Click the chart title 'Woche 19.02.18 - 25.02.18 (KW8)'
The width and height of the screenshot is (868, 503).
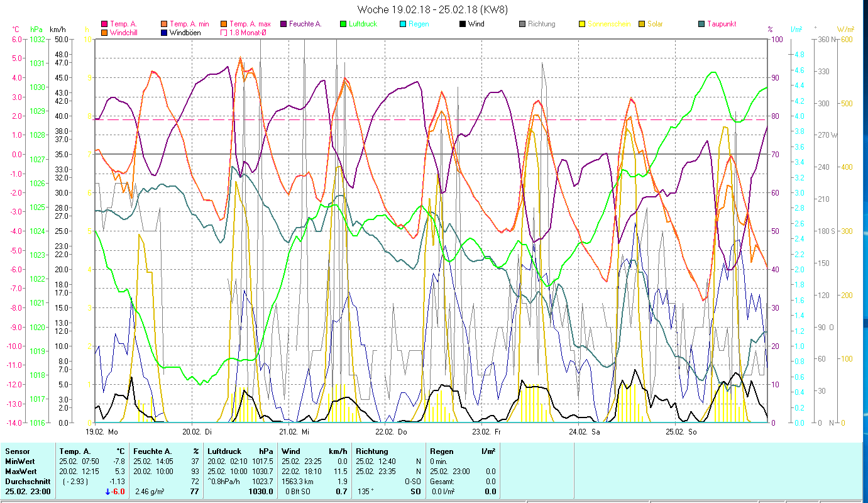pyautogui.click(x=432, y=9)
